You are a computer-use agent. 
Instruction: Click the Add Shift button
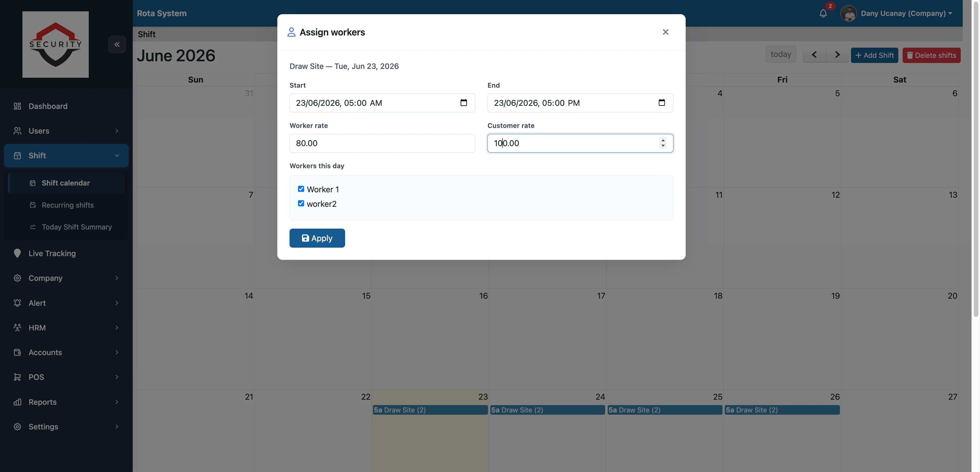coord(874,55)
